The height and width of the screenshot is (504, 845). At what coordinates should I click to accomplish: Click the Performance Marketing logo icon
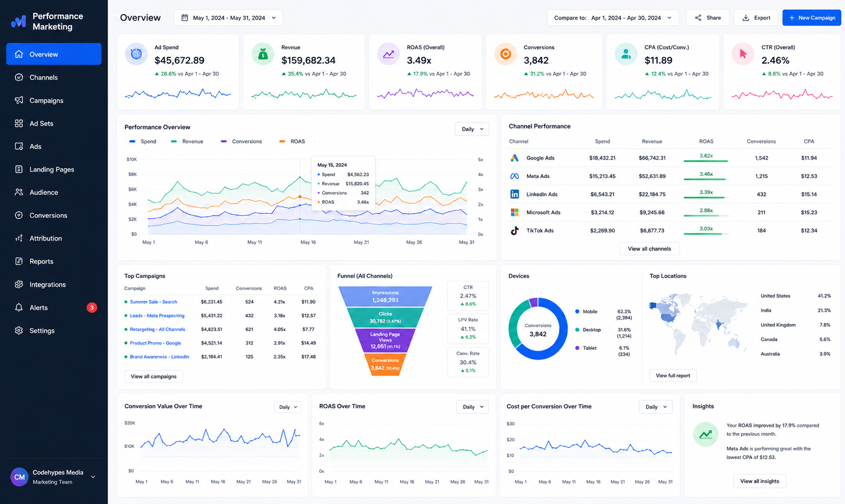tap(19, 21)
